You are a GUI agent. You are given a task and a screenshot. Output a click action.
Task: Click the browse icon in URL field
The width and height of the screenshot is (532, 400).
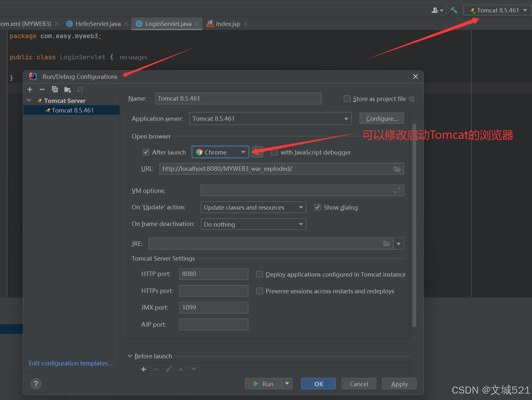pyautogui.click(x=397, y=169)
